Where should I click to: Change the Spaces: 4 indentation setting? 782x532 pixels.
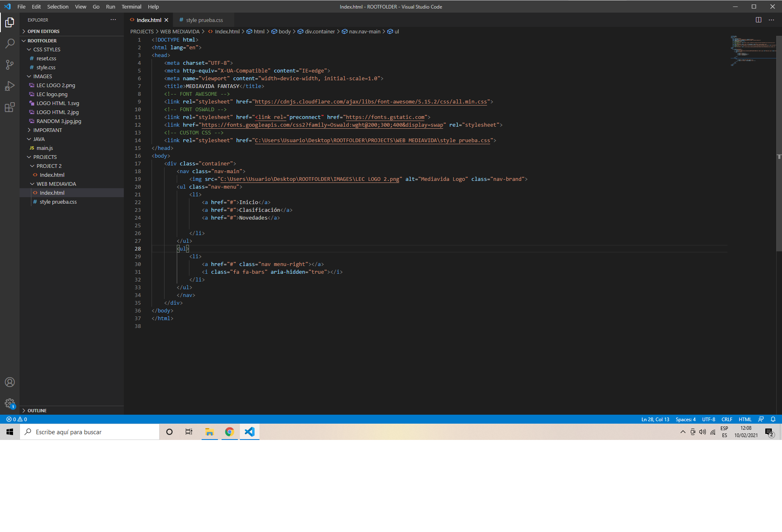coord(685,419)
